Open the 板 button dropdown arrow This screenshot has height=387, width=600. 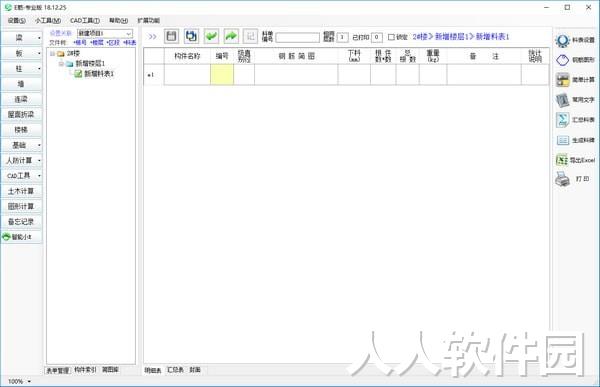(39, 53)
